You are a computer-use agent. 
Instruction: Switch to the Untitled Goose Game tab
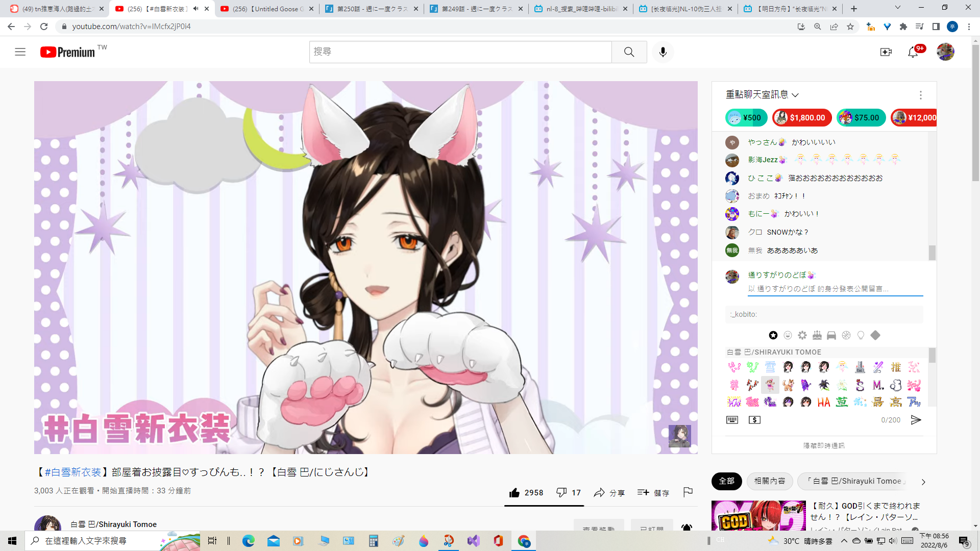[x=268, y=9]
